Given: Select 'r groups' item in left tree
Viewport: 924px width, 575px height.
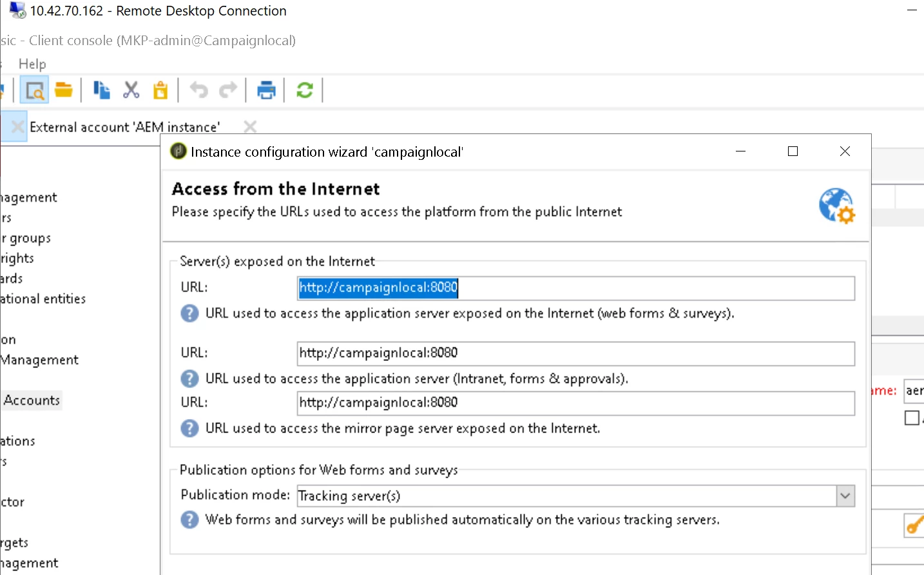Looking at the screenshot, I should [26, 238].
